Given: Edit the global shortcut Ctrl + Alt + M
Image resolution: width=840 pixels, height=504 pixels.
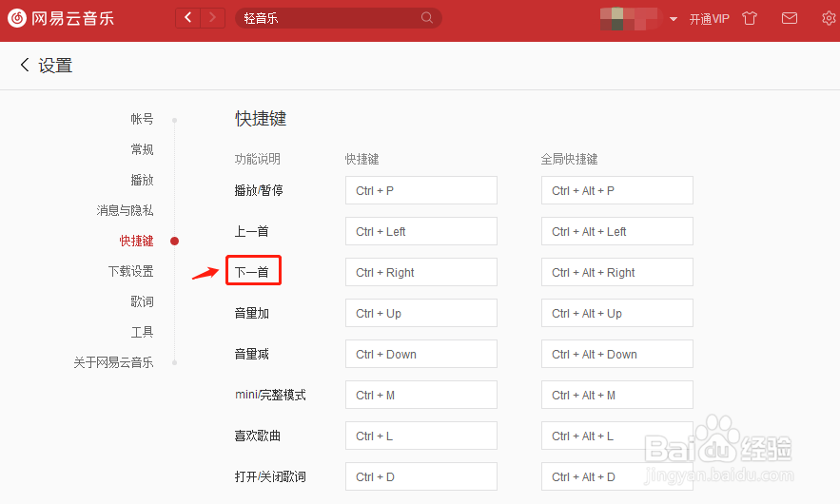Looking at the screenshot, I should [x=617, y=395].
